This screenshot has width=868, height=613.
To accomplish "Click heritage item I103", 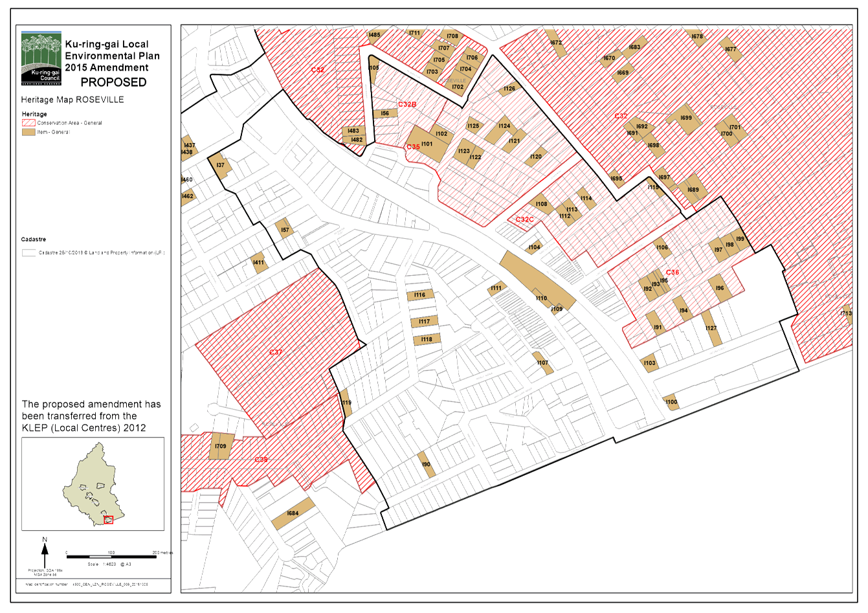I will coord(650,363).
